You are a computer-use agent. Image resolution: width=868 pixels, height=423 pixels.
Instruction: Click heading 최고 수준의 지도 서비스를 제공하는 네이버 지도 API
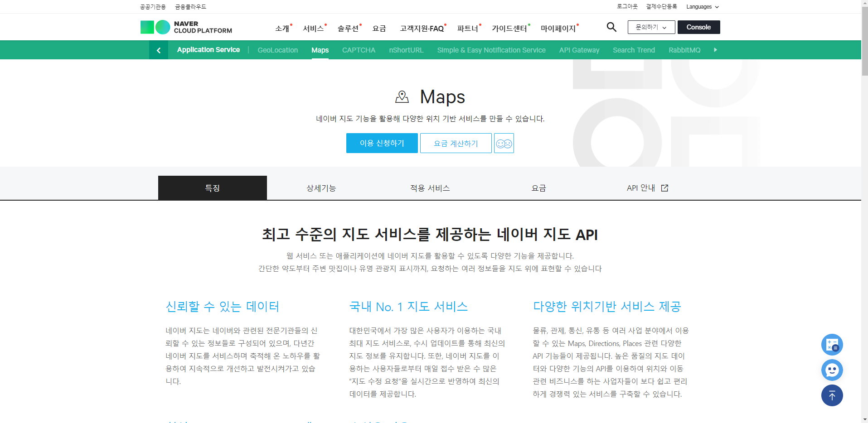pos(430,235)
